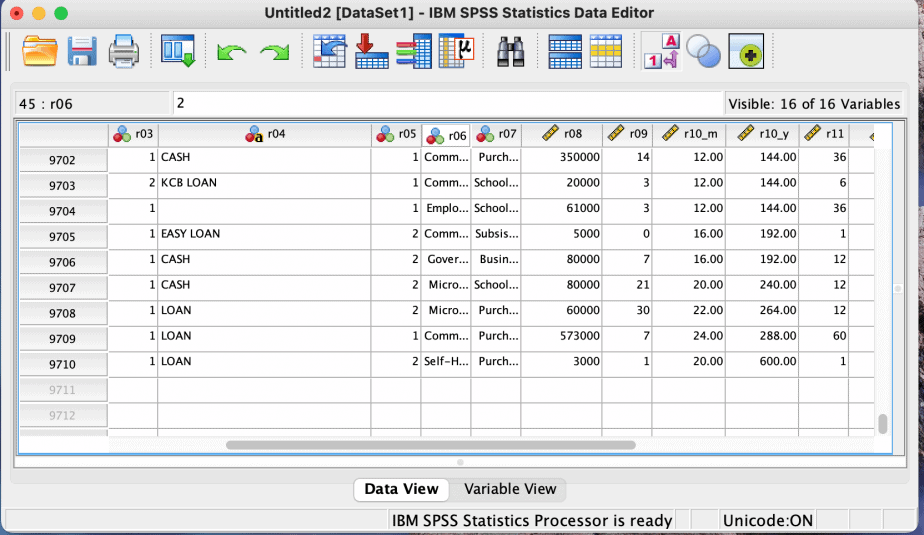Image resolution: width=924 pixels, height=535 pixels.
Task: Toggle Value Labels icon
Action: click(x=661, y=51)
